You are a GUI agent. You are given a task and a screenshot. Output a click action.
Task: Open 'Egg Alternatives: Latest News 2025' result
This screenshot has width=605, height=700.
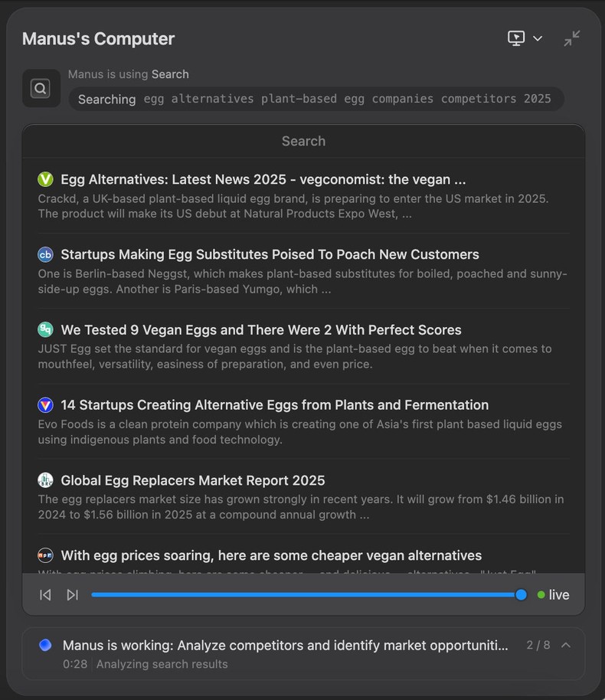point(263,179)
